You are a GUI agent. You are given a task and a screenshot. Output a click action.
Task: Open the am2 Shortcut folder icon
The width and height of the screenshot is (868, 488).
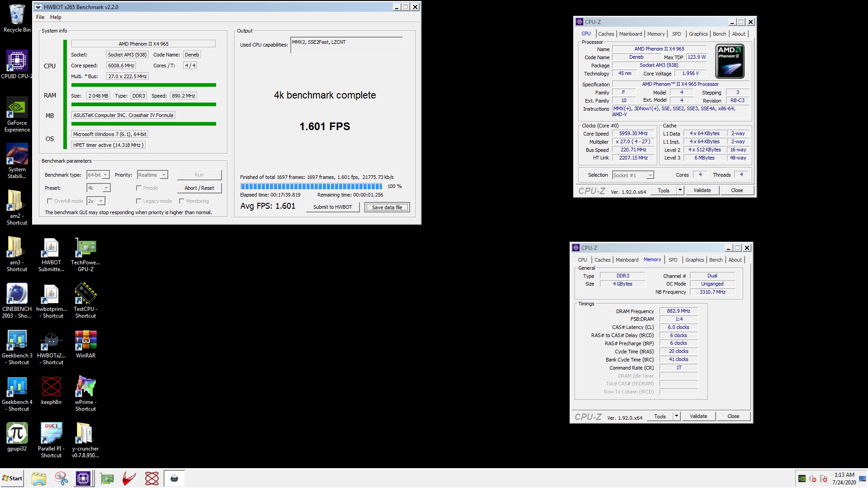(17, 207)
